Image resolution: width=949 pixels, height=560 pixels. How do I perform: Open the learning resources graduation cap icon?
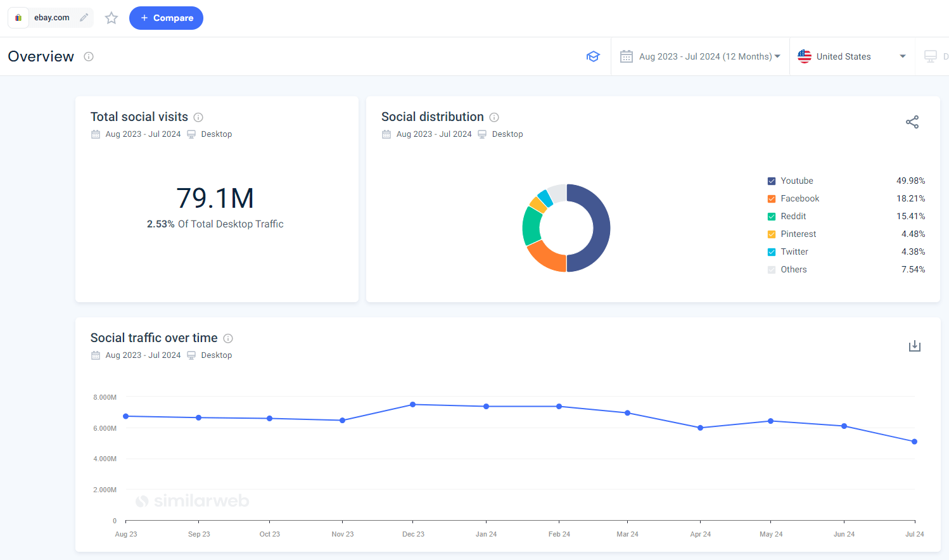click(x=593, y=56)
